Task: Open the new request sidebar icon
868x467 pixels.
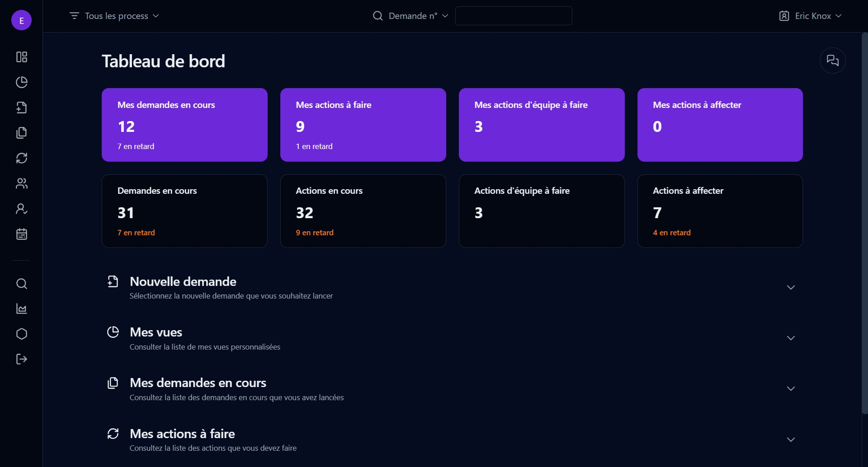Action: click(x=22, y=107)
